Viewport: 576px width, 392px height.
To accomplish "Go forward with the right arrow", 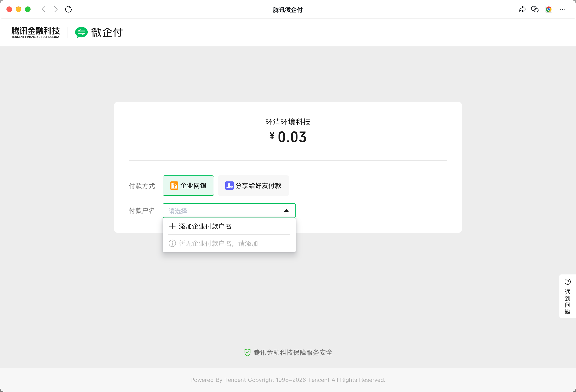I will click(56, 9).
